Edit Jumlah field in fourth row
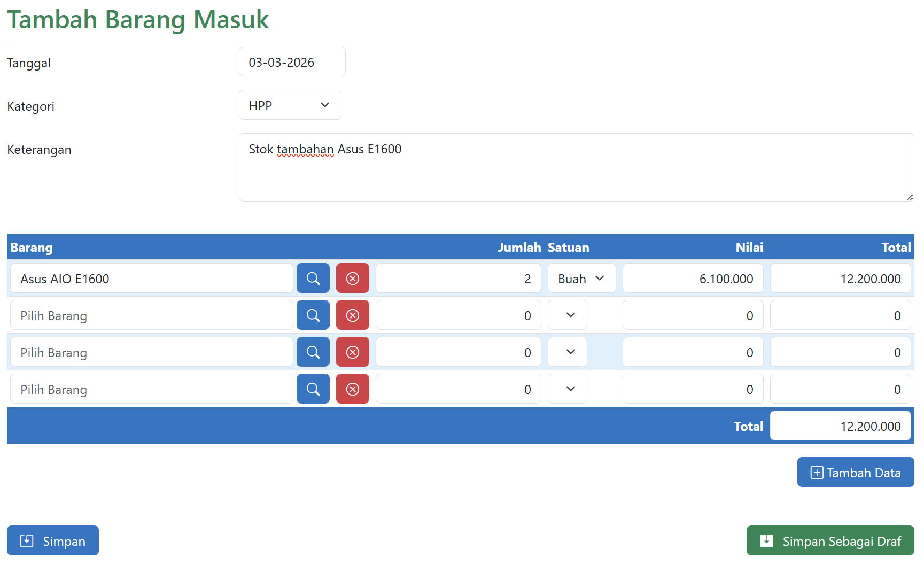Screen dimensions: 924x572 pyautogui.click(x=459, y=389)
